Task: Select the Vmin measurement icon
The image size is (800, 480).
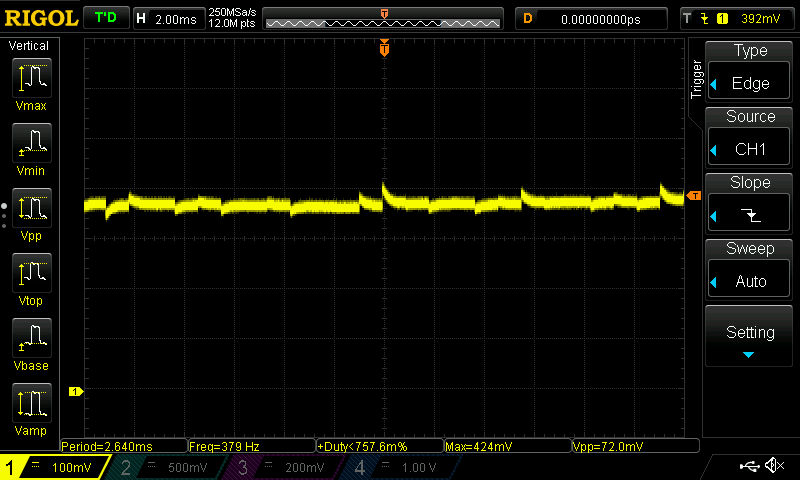Action: [31, 143]
